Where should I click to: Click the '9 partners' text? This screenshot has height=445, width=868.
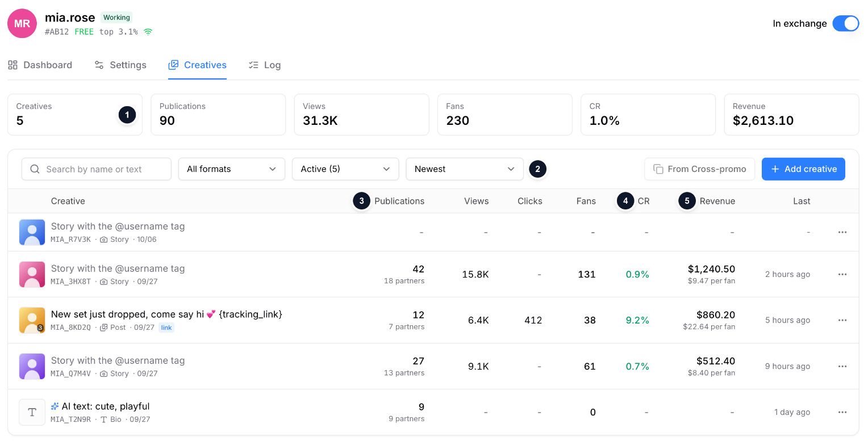(406, 419)
